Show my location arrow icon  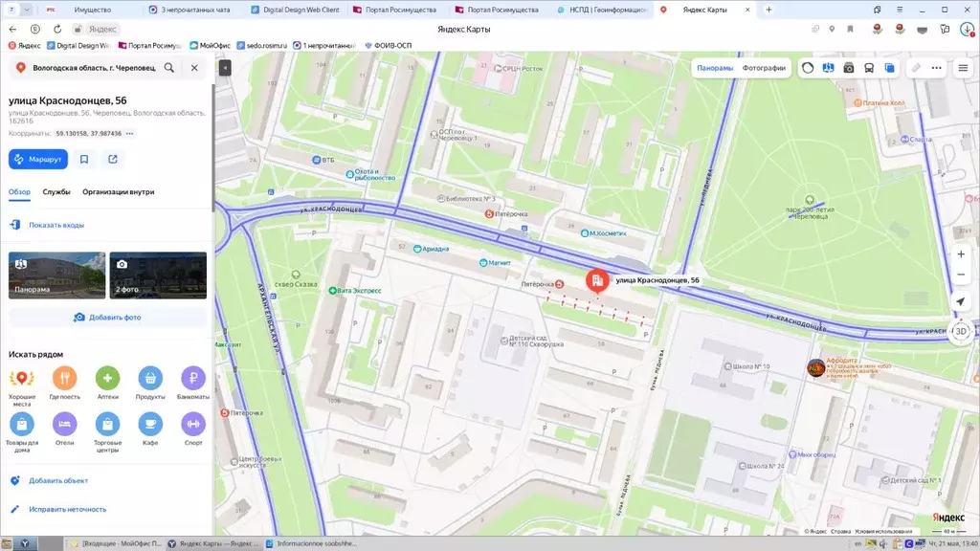click(961, 301)
